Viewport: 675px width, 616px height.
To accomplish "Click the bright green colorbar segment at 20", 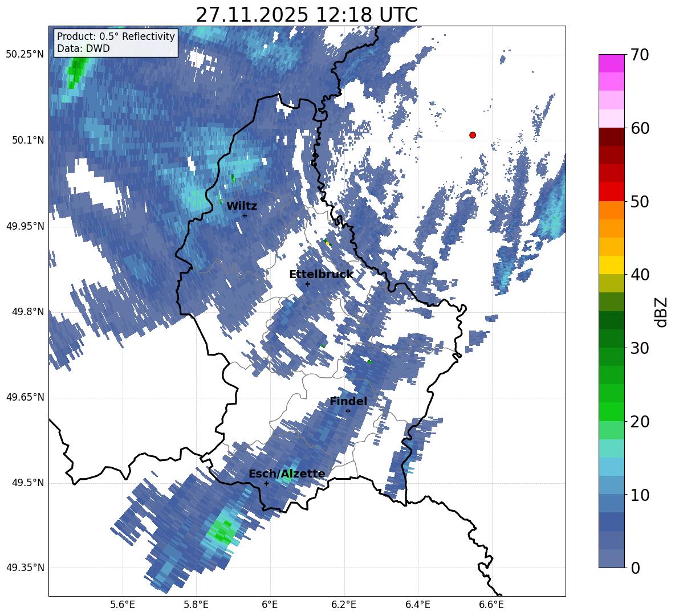I will pyautogui.click(x=611, y=412).
